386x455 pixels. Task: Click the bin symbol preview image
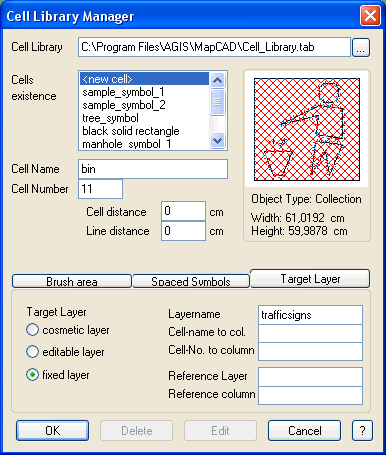pyautogui.click(x=307, y=129)
